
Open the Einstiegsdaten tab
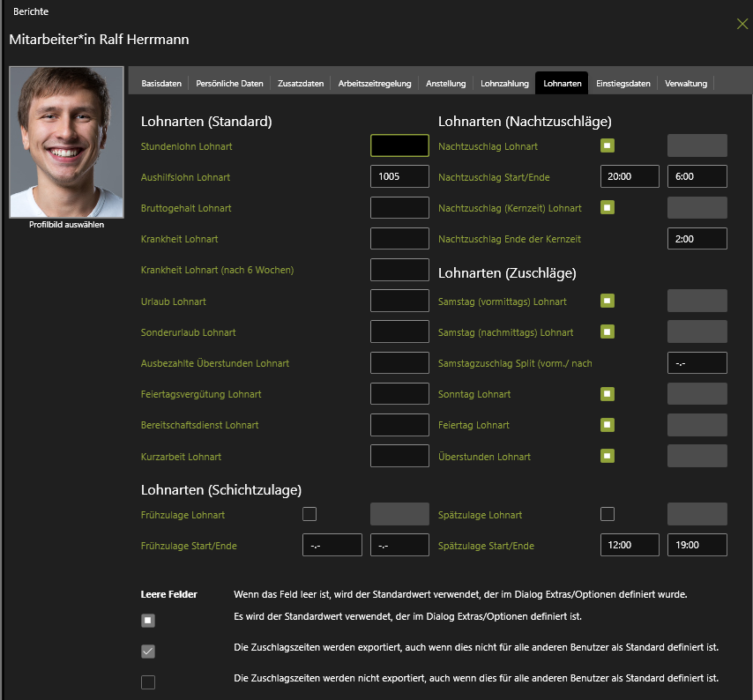click(623, 84)
